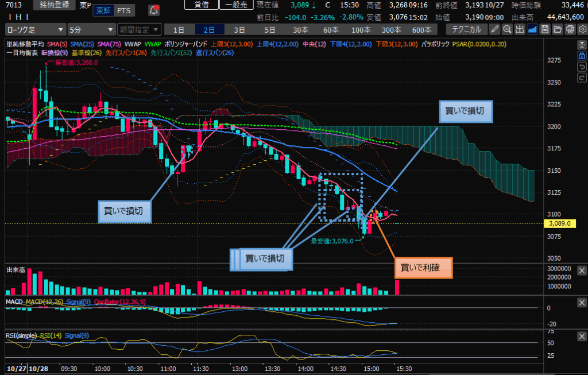This screenshot has width=588, height=375.
Task: Expand the 期間指定 period dropdown
Action: [x=138, y=30]
